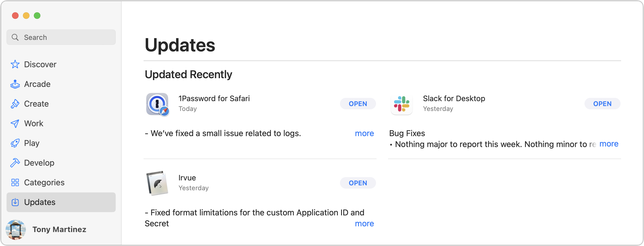Expand Slack Bug Fixes notes with more
Image resolution: width=644 pixels, height=246 pixels.
pyautogui.click(x=609, y=144)
